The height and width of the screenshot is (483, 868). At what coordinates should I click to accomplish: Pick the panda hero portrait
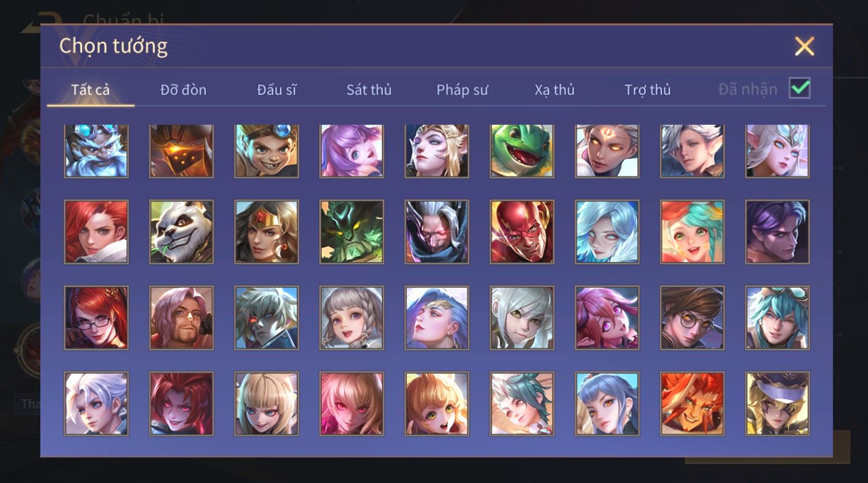pos(181,232)
